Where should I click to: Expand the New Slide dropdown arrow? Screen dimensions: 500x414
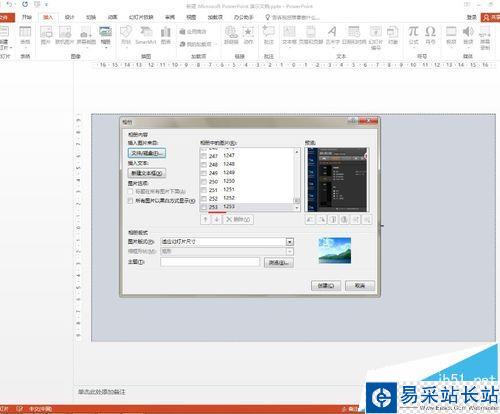(x=11, y=48)
